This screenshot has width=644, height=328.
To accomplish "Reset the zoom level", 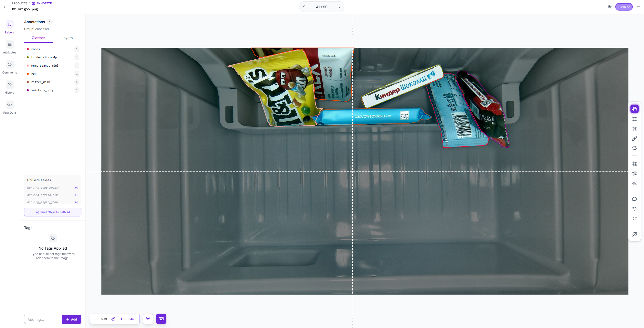I will [132, 319].
